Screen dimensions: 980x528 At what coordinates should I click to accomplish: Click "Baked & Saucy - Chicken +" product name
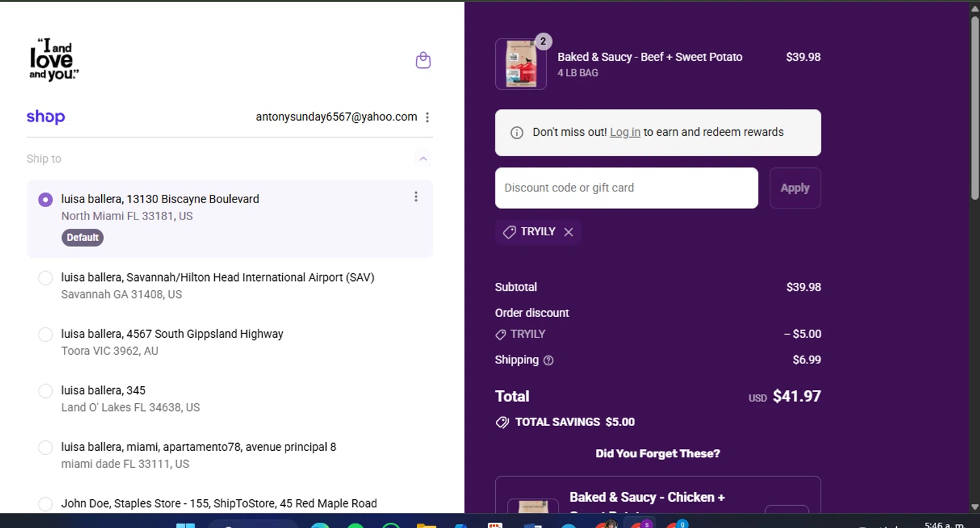click(647, 497)
